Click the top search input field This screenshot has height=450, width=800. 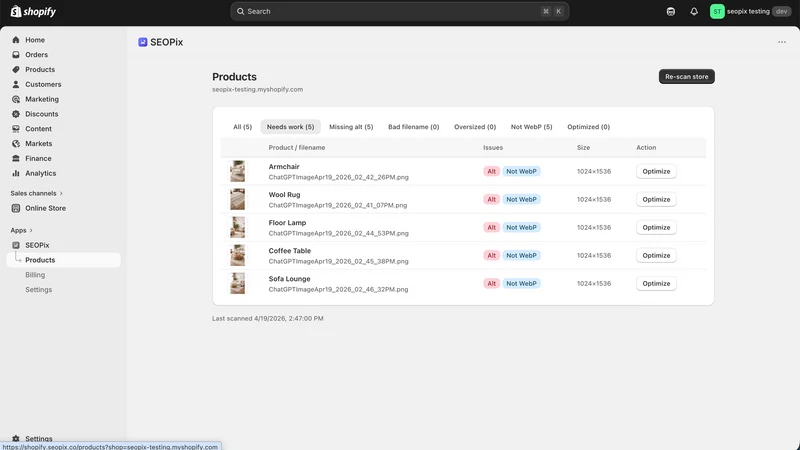pos(399,11)
